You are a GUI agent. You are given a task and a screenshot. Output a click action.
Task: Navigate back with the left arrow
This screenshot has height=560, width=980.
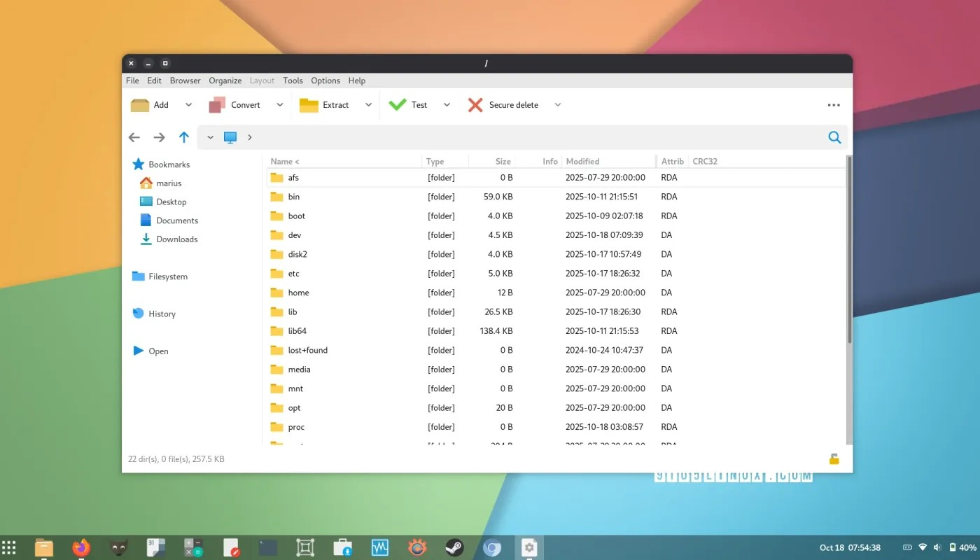coord(134,137)
